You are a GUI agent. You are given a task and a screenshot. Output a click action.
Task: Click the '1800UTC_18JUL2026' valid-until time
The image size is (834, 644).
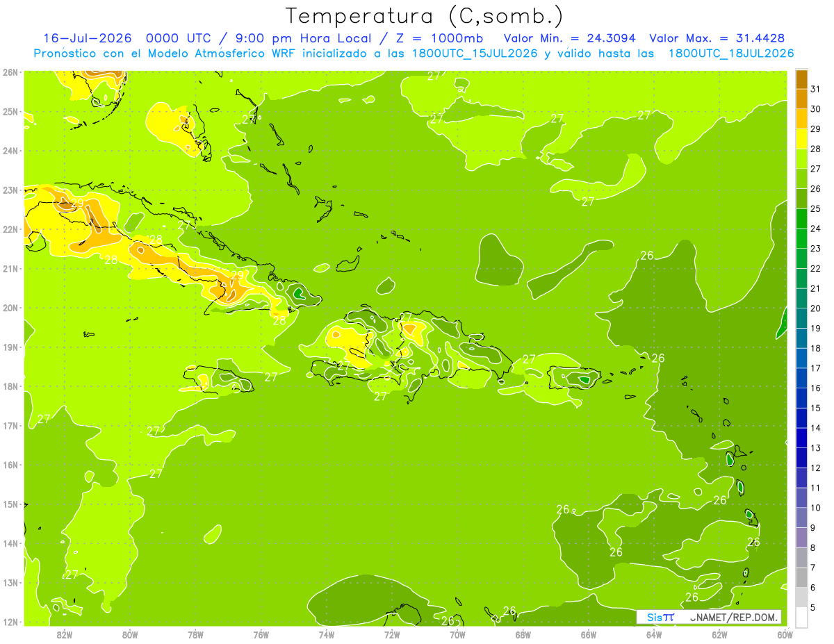[x=731, y=53]
